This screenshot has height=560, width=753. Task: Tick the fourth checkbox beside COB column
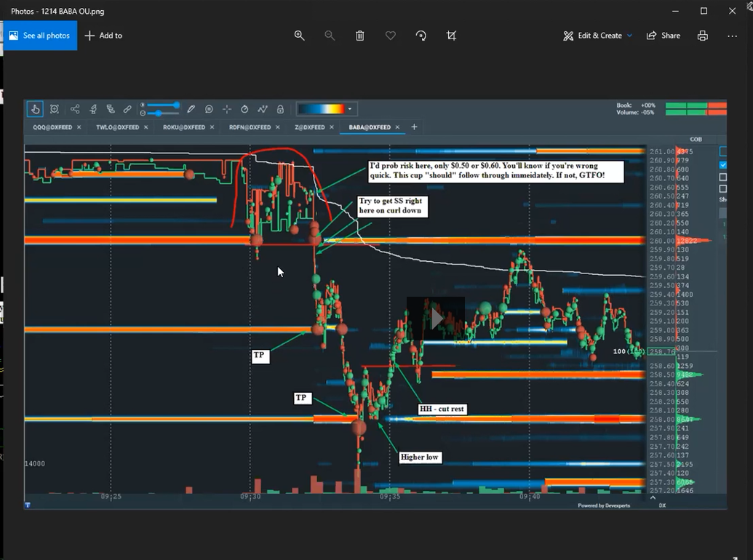coord(723,188)
